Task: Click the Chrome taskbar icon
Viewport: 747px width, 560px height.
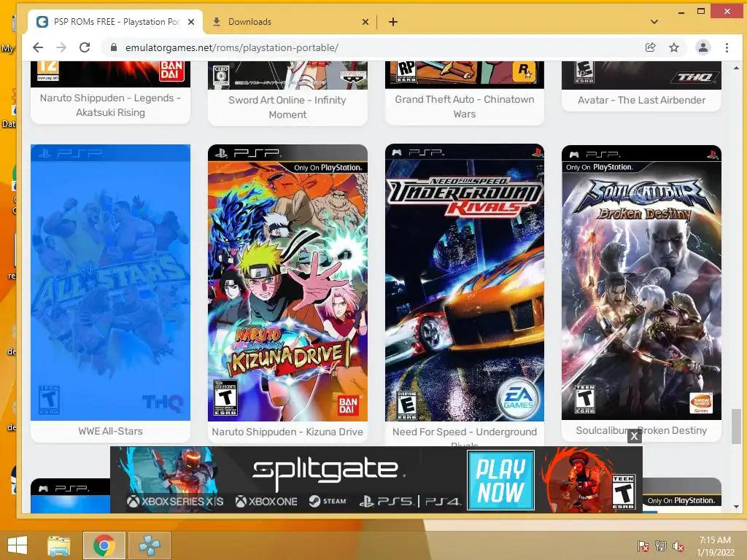Action: (x=104, y=545)
